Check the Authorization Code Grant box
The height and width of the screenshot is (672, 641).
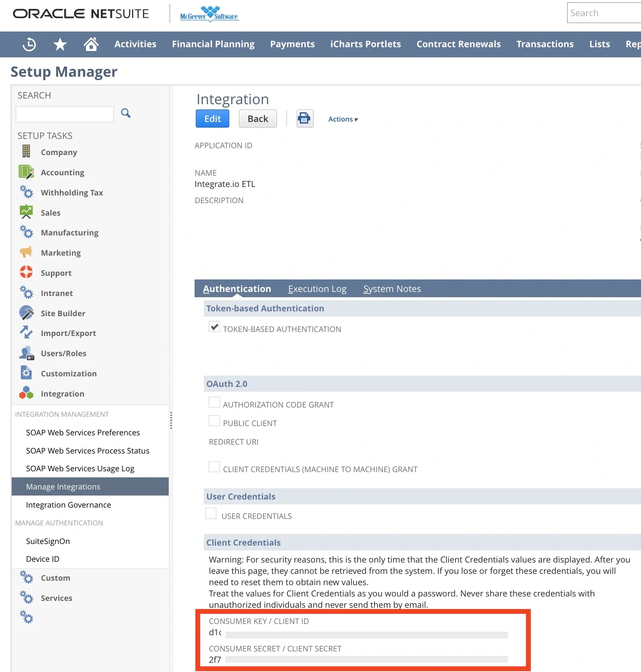coord(214,402)
